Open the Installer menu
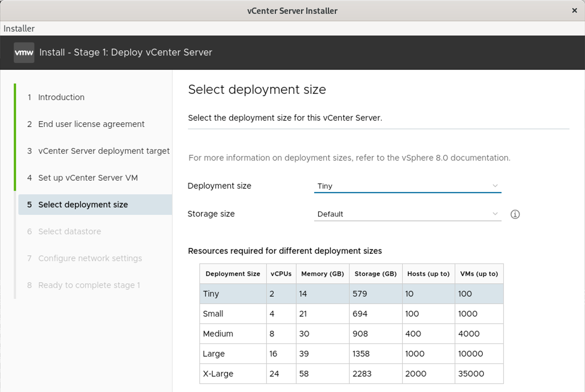 (x=19, y=28)
